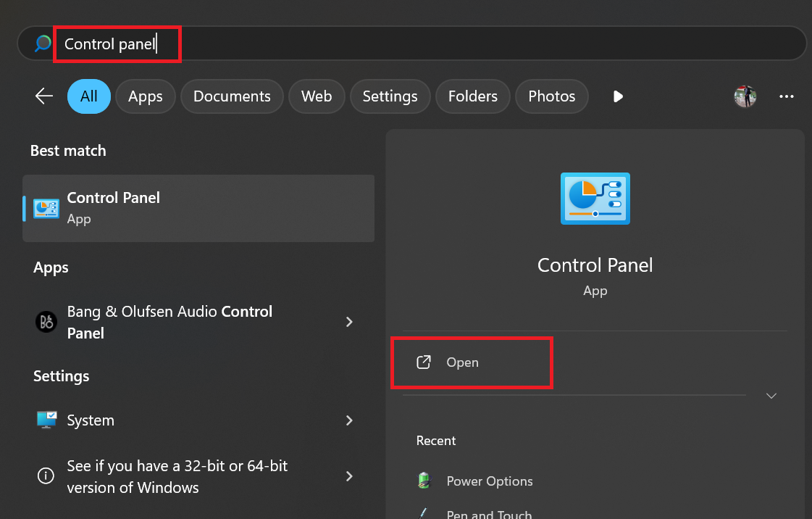Expand the actions list down chevron

tap(771, 396)
